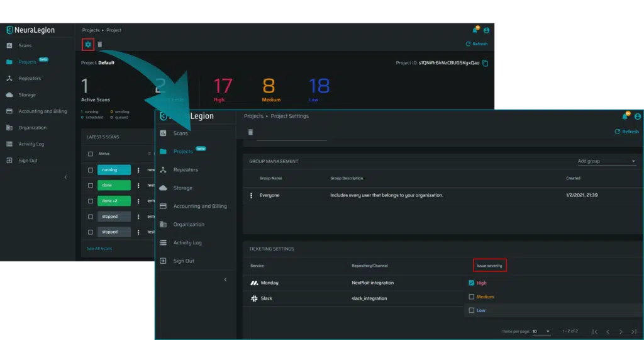644x340 pixels.
Task: Click the NeuraLegion logo in the Project window
Action: click(x=30, y=30)
